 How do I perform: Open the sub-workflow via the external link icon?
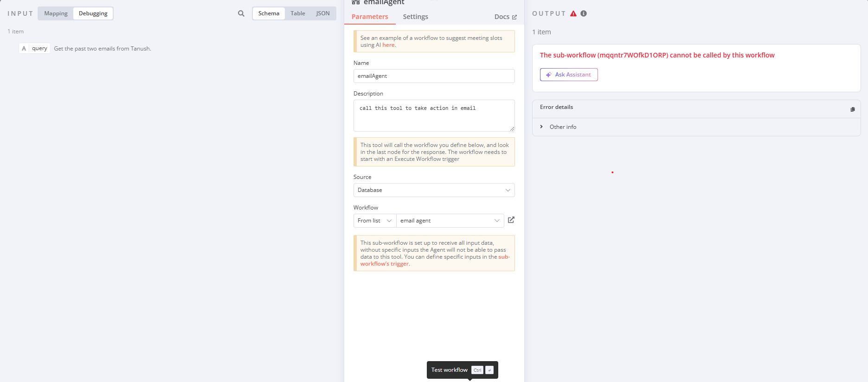click(x=511, y=220)
